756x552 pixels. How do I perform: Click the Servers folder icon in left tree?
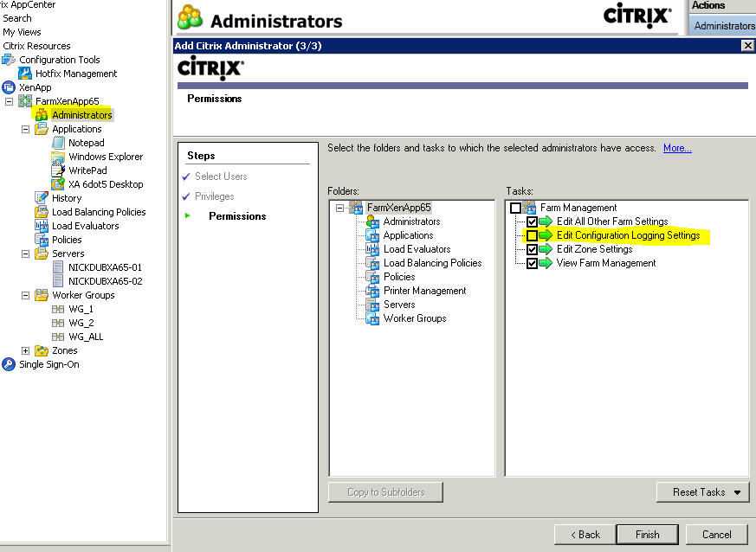click(x=42, y=254)
